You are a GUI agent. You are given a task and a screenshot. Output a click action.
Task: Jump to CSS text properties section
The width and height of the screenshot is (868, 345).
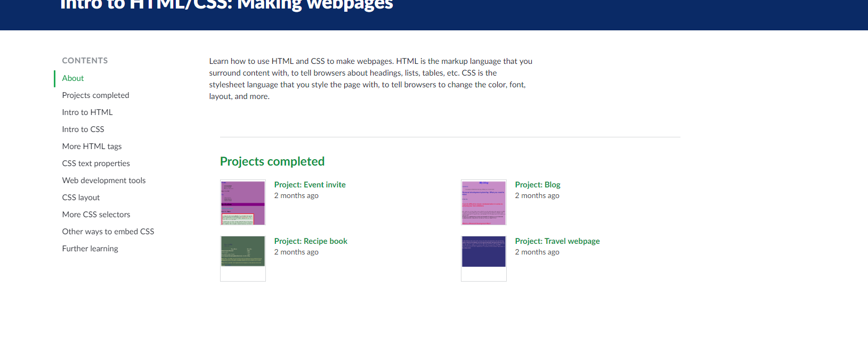click(x=96, y=163)
